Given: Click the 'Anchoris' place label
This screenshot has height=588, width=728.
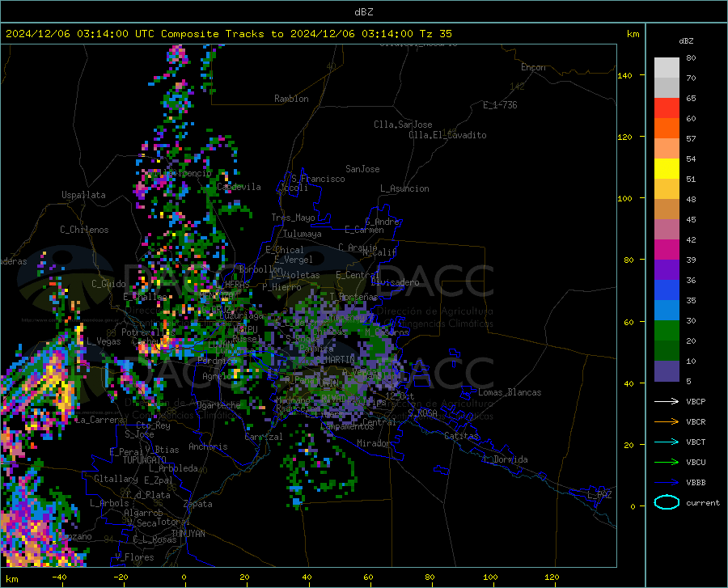Looking at the screenshot, I should click(208, 446).
